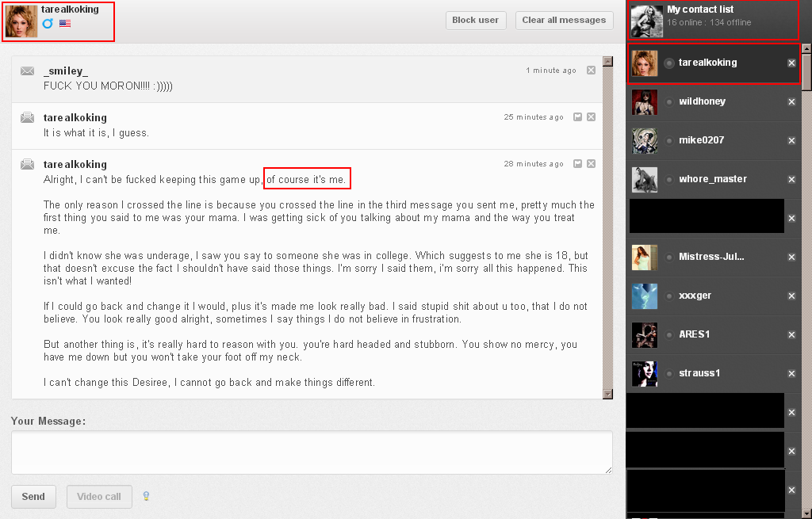
Task: Click envelope icon beside _smiley_ message
Action: point(28,71)
